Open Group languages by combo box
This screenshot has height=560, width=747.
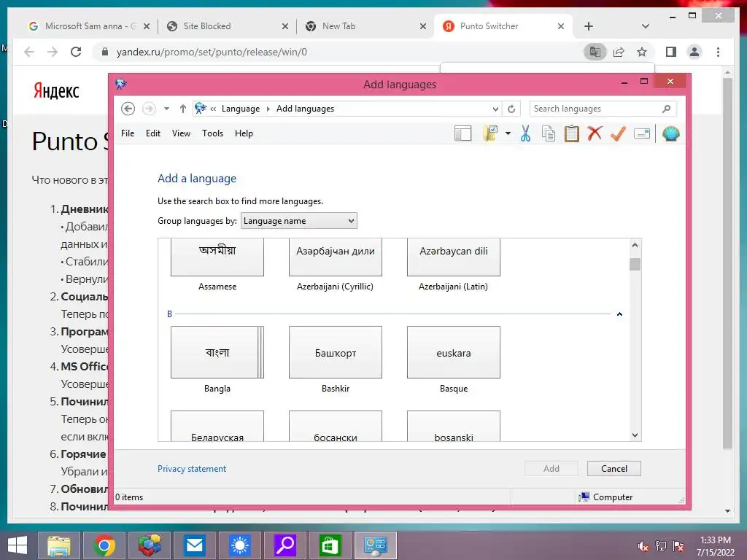click(298, 220)
